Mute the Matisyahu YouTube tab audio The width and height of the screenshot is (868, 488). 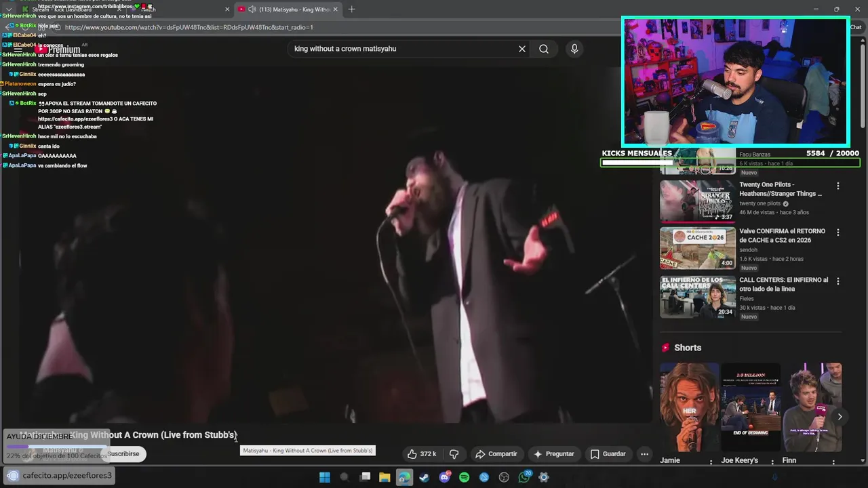tap(252, 9)
